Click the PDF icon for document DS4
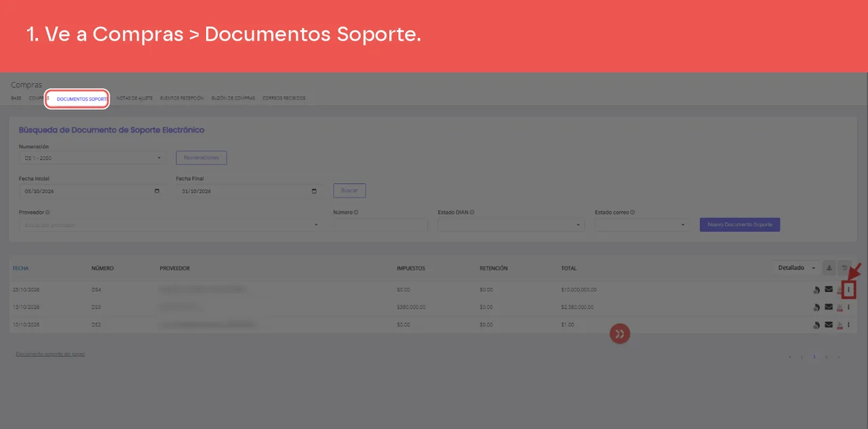This screenshot has width=868, height=429. point(840,290)
